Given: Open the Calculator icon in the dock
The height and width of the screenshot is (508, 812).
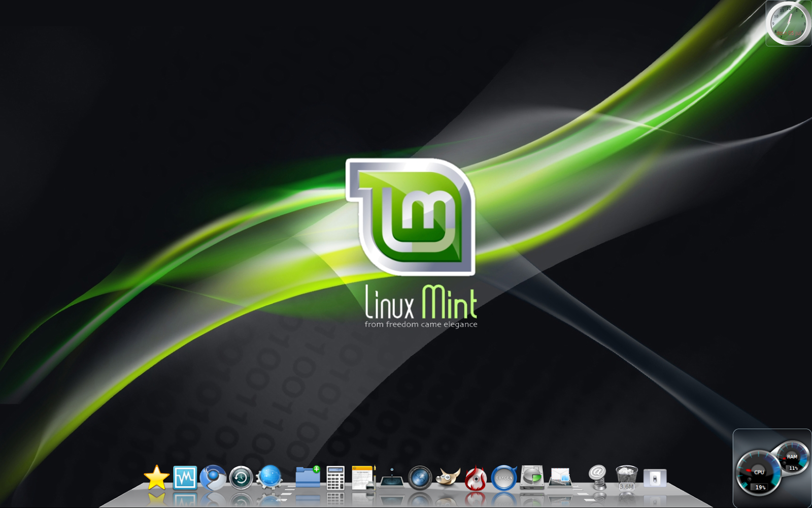Looking at the screenshot, I should (335, 478).
